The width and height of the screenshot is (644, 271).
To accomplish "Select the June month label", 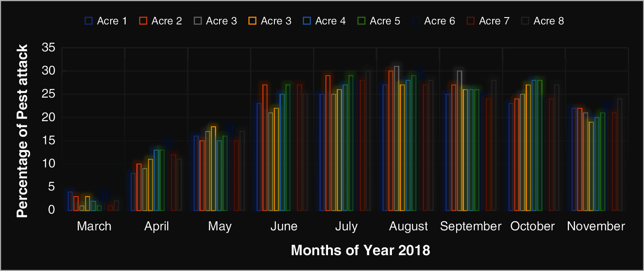I will click(283, 226).
